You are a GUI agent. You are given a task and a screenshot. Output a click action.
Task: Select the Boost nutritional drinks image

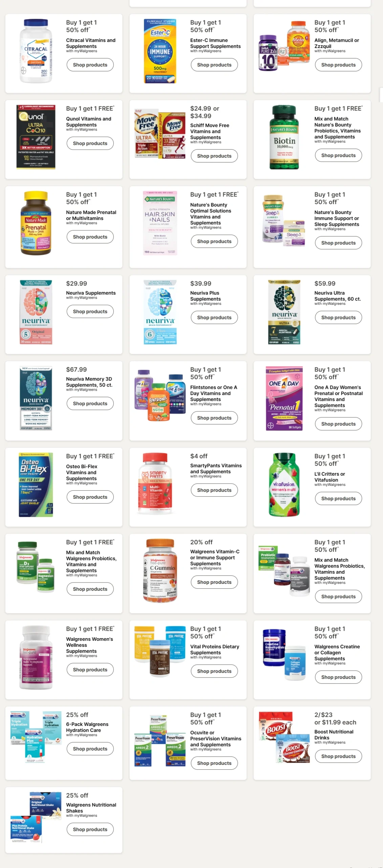pos(284,737)
